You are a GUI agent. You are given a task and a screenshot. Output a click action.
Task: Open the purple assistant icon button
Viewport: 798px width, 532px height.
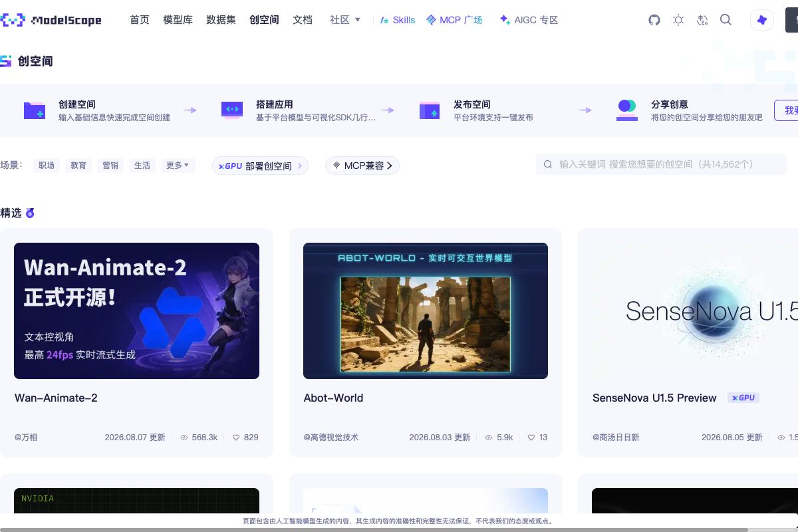click(x=762, y=20)
